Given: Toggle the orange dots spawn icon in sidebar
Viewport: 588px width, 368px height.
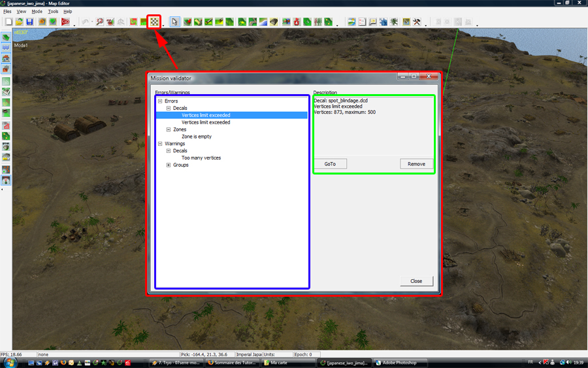Looking at the screenshot, I should click(x=6, y=169).
